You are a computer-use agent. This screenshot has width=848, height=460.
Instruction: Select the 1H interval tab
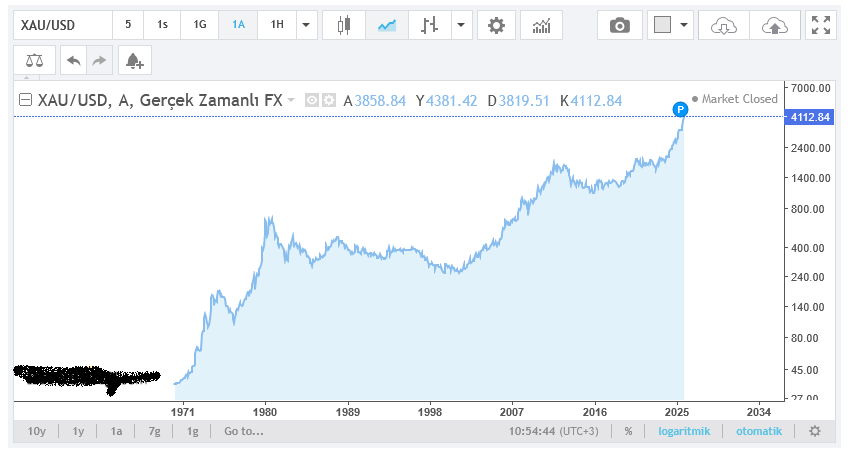(x=277, y=26)
